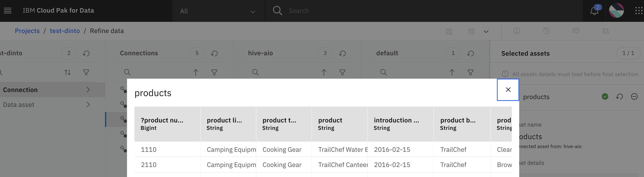Open the hamburger navigation menu
The image size is (644, 177).
coord(7,11)
